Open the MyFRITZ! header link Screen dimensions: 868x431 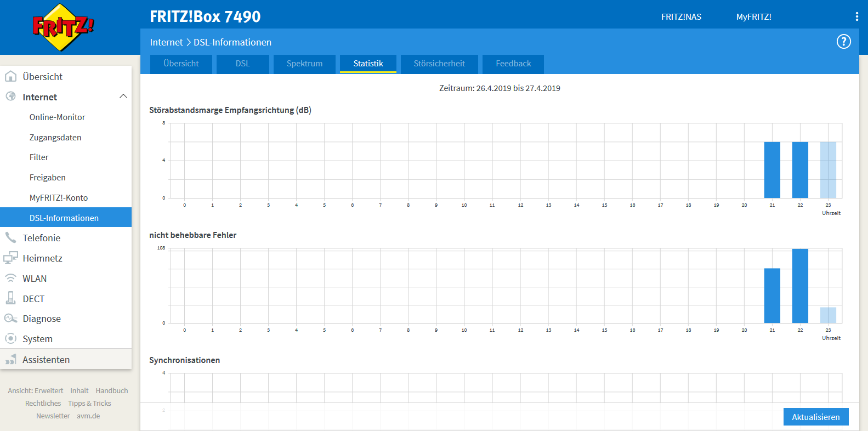[753, 17]
